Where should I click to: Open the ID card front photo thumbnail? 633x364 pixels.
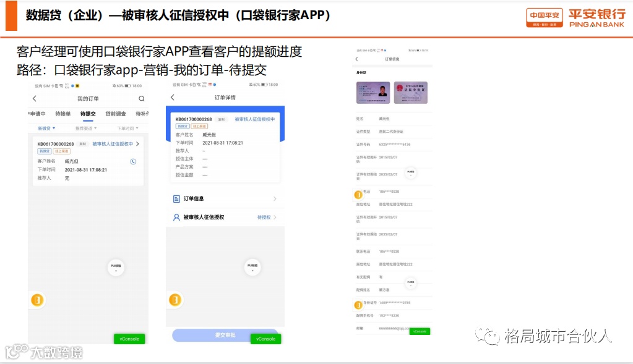373,93
